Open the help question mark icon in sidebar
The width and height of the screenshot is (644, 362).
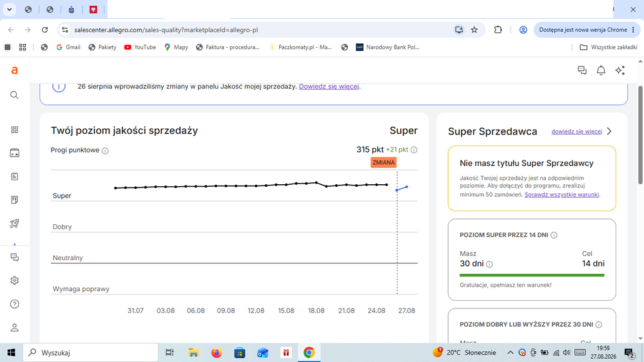(14, 304)
